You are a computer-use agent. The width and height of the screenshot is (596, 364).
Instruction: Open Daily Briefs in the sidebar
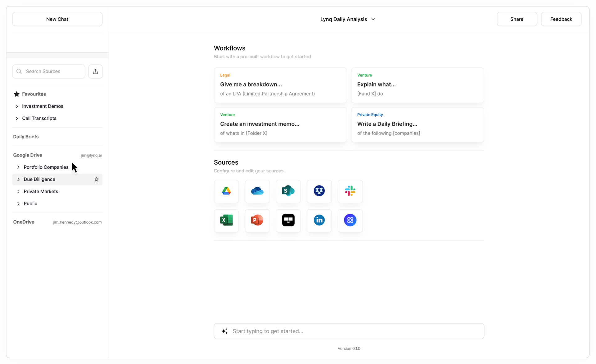[x=26, y=137]
